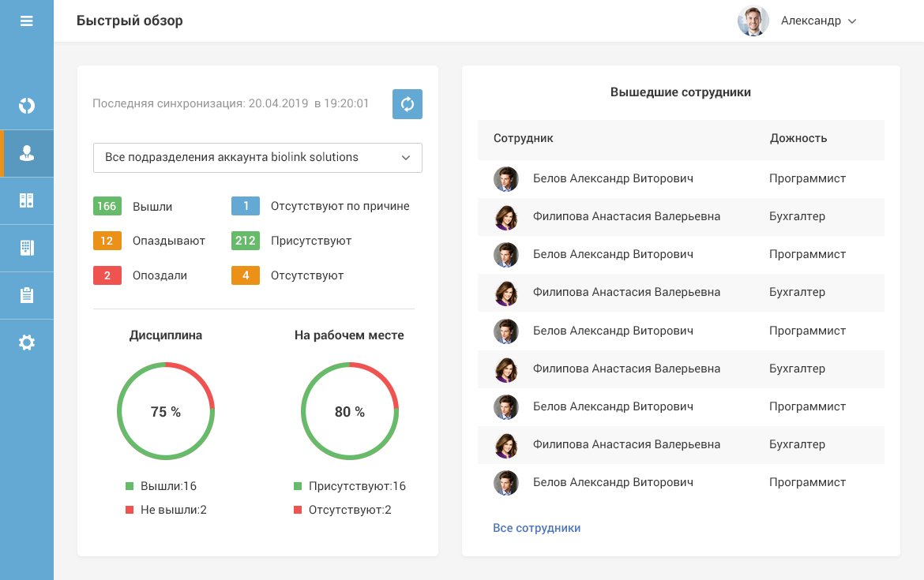Click the blue 1 Отсутствуют по причине badge

tap(246, 206)
